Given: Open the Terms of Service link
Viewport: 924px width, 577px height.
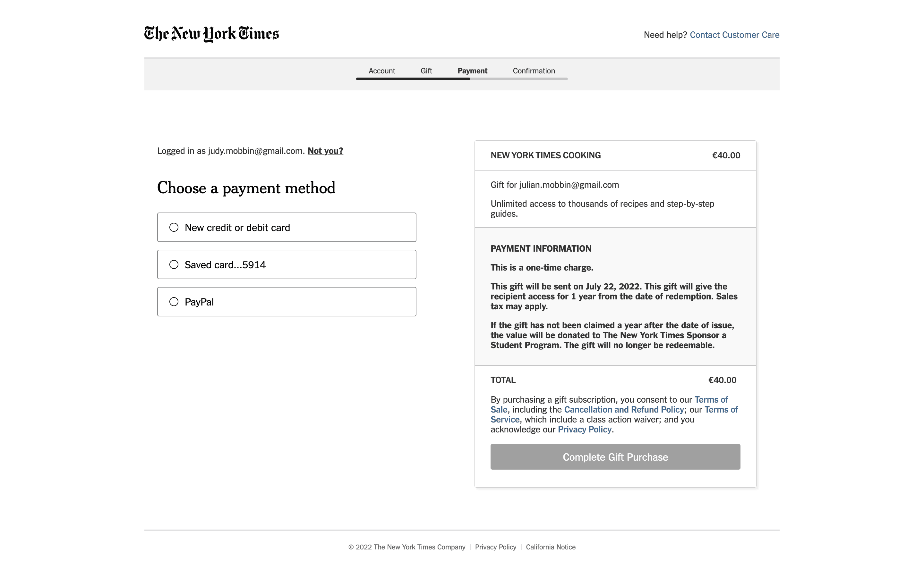Looking at the screenshot, I should tap(721, 409).
